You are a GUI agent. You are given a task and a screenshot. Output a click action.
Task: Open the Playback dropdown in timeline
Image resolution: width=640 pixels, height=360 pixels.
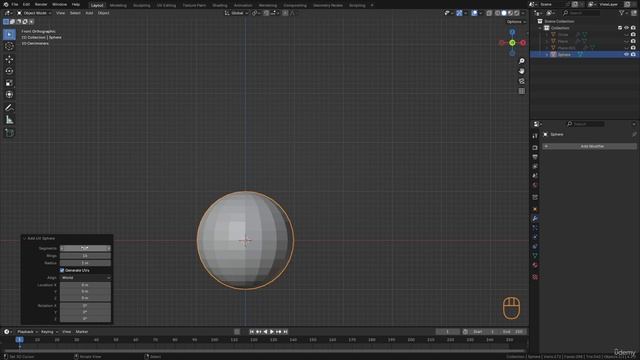tap(27, 332)
